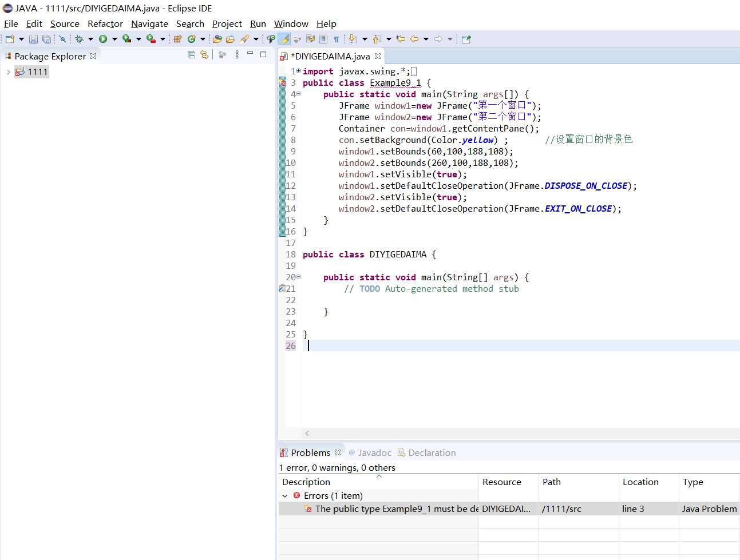Toggle Show Whitespace Characters pilcrow icon
The height and width of the screenshot is (560, 740).
point(337,39)
